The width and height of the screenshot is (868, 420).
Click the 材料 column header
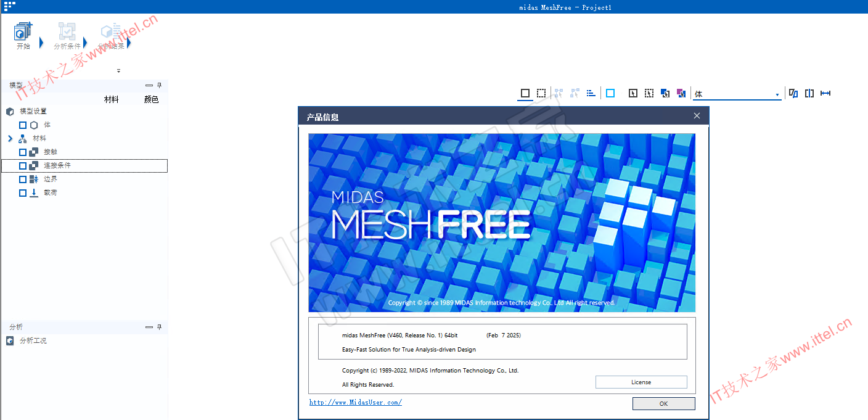click(x=112, y=99)
